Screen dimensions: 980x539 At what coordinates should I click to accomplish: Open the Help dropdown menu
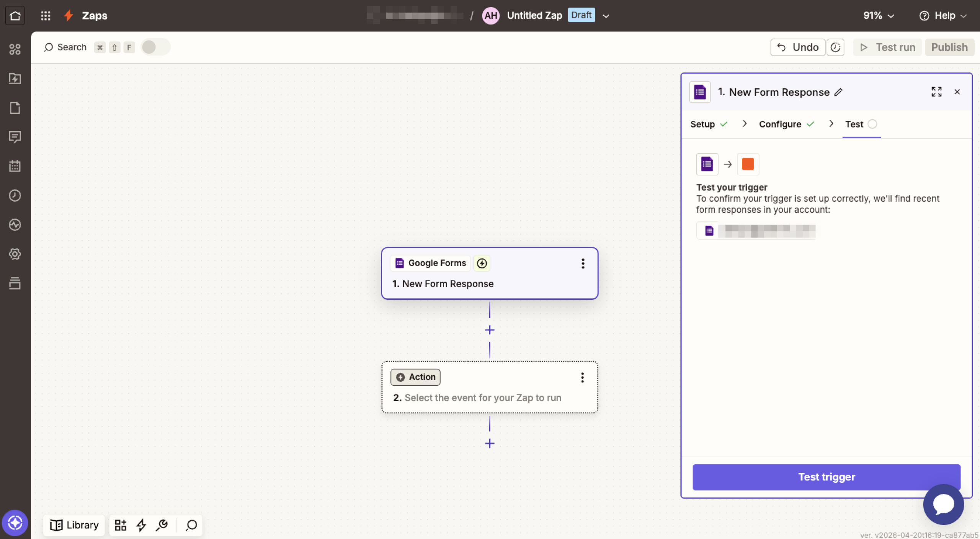point(943,15)
